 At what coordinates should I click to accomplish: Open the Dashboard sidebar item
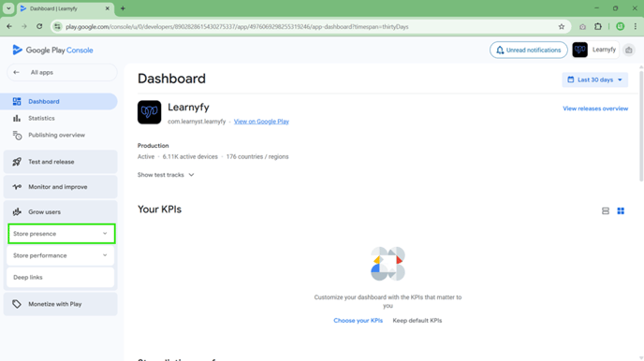point(59,101)
